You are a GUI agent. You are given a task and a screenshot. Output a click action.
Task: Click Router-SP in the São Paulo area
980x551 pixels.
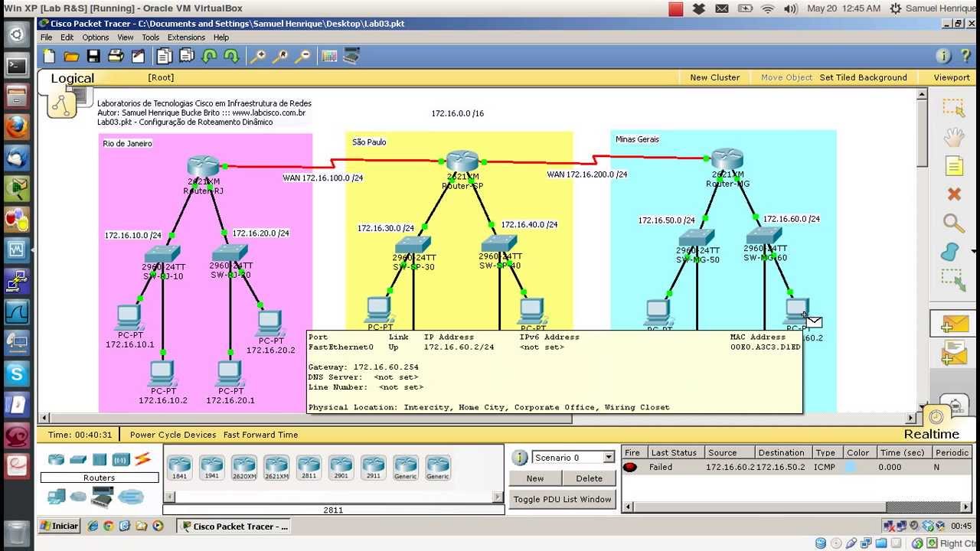point(462,161)
